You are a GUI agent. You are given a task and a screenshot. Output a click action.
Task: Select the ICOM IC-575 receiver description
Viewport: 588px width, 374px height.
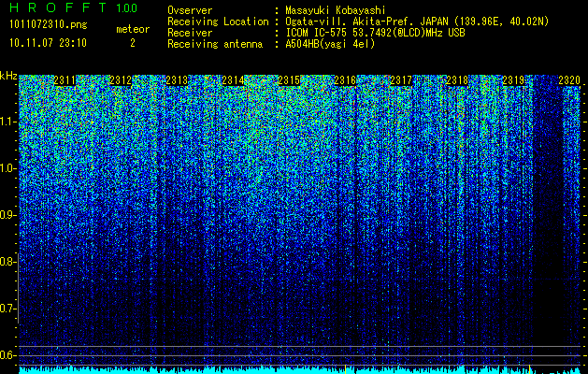click(x=376, y=33)
